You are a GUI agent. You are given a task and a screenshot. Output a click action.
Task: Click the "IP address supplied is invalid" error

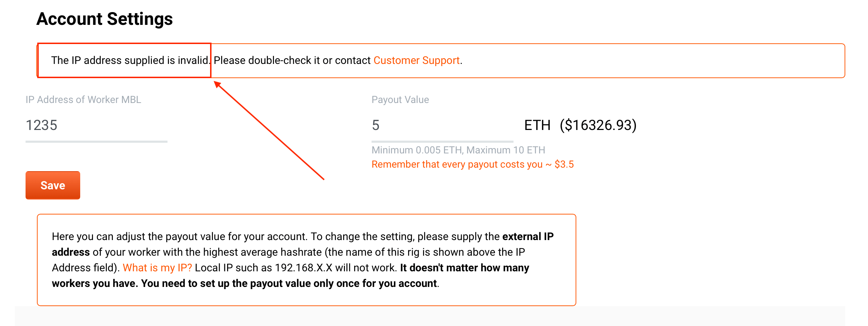pyautogui.click(x=130, y=60)
